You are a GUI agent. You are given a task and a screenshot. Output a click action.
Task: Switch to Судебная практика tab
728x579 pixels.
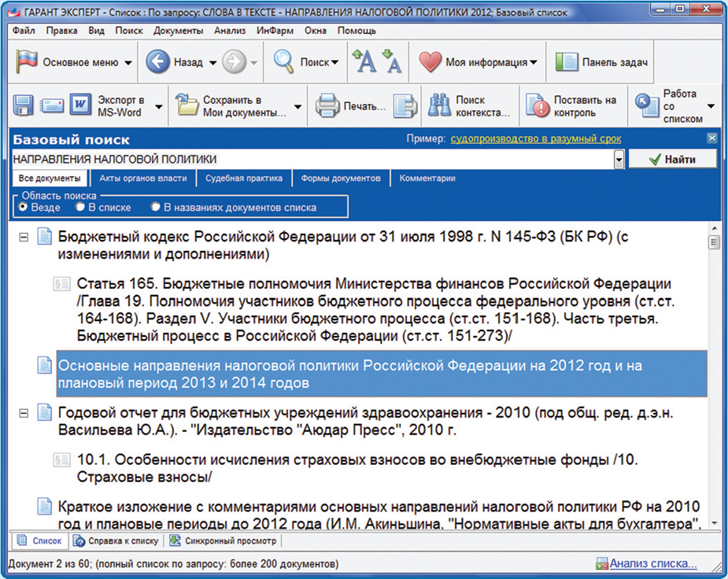(243, 179)
